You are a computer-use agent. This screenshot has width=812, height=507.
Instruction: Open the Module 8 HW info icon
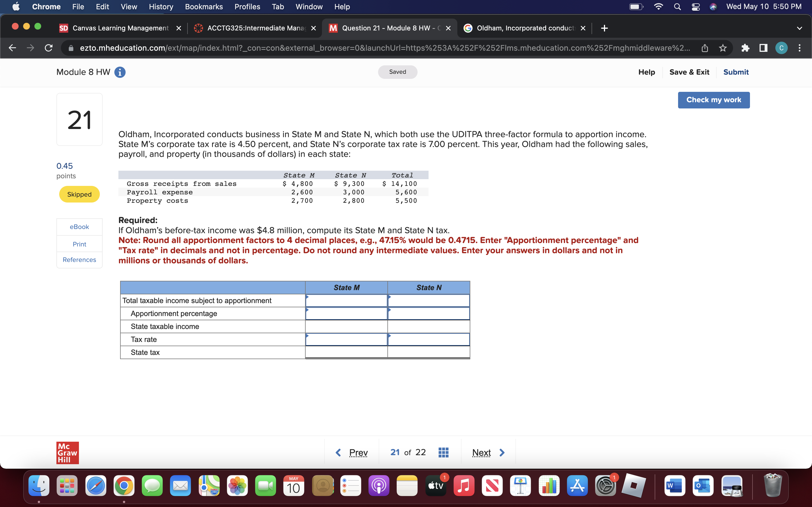coord(120,72)
